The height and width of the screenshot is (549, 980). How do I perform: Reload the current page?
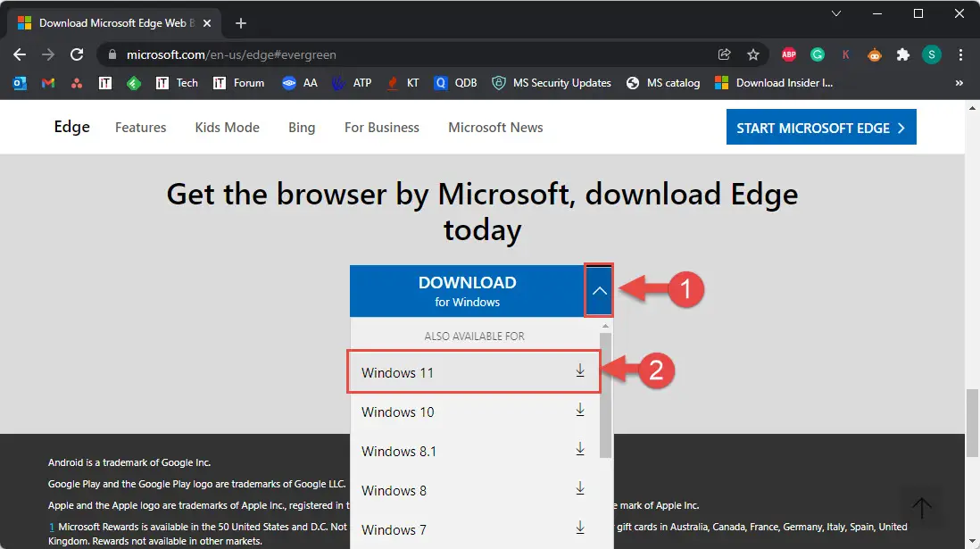(77, 55)
